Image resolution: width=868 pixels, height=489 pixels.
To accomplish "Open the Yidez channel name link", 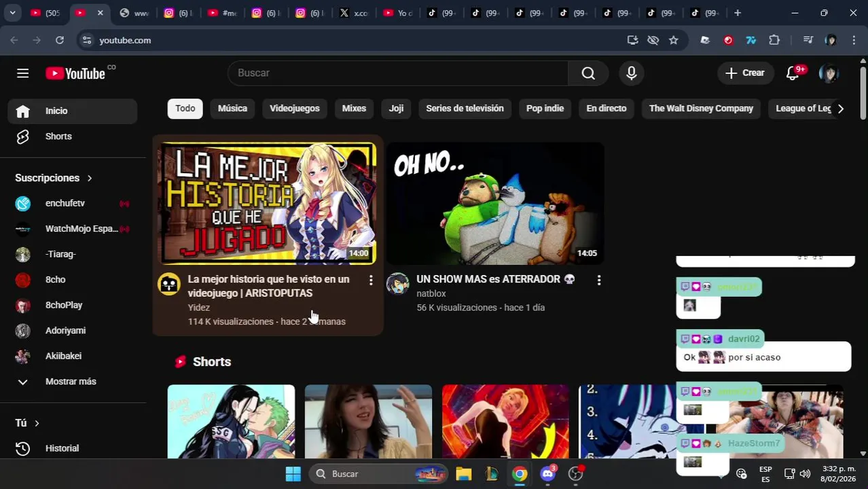I will 199,308.
